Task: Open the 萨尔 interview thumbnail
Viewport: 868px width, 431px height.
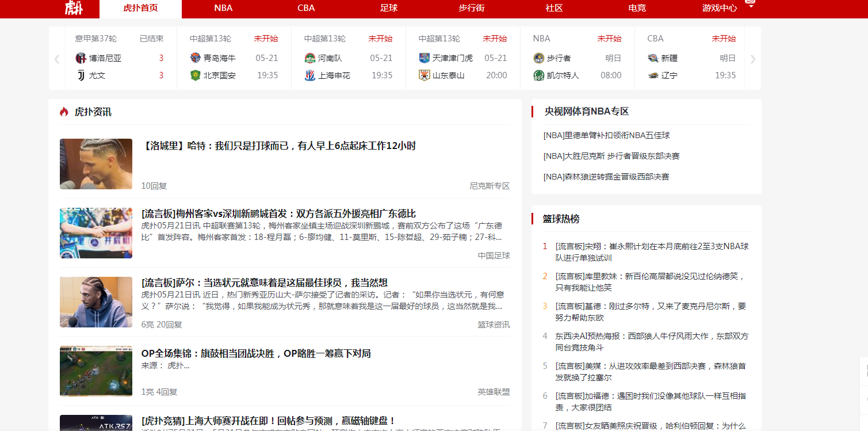Action: pos(96,302)
